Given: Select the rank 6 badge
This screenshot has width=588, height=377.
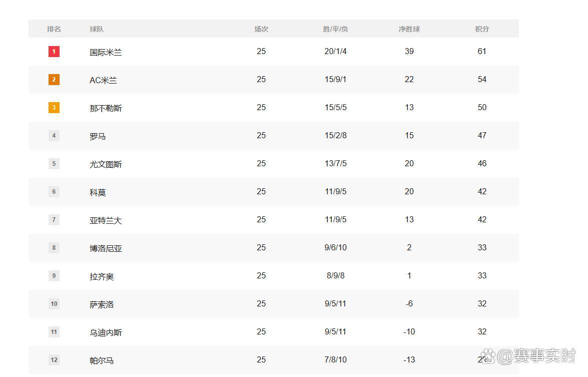Looking at the screenshot, I should tap(54, 192).
